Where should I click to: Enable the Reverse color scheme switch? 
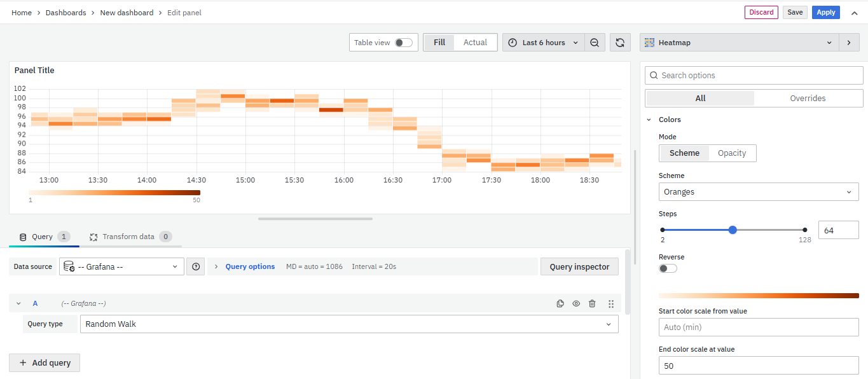coord(668,268)
